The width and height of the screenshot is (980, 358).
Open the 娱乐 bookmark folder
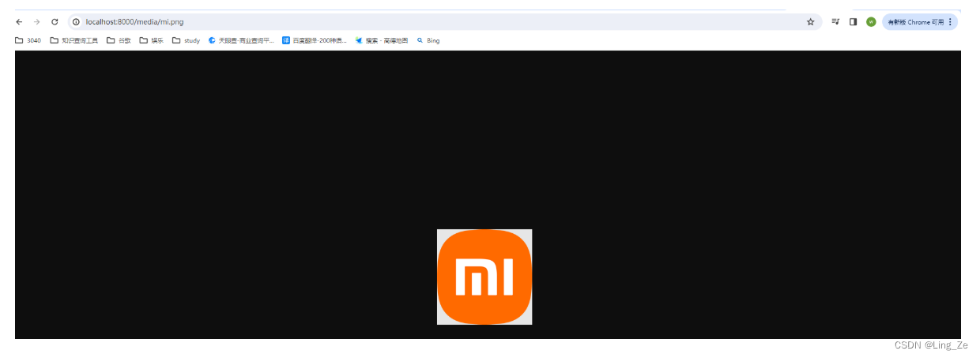[x=152, y=40]
